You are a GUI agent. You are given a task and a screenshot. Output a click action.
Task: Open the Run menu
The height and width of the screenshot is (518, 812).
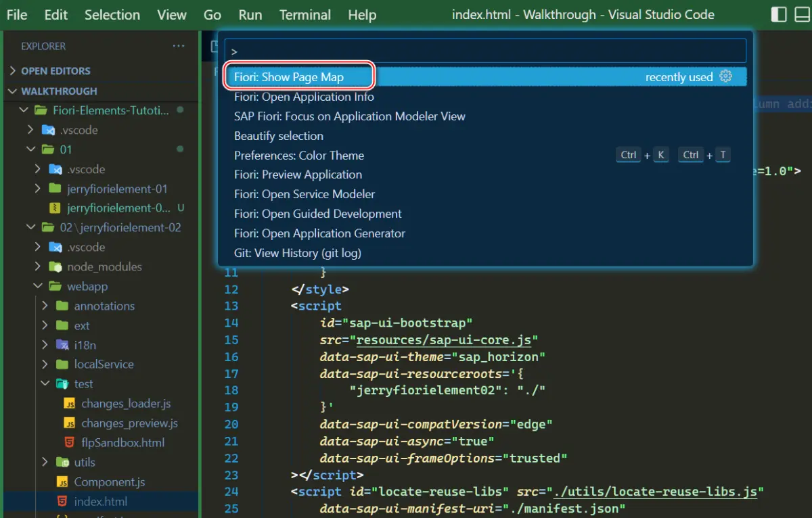(250, 14)
